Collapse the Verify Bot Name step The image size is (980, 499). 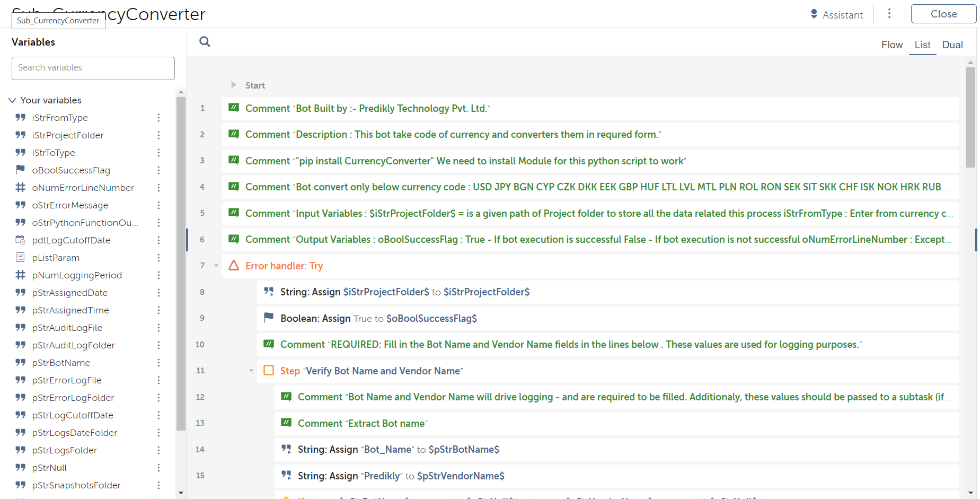pyautogui.click(x=251, y=371)
